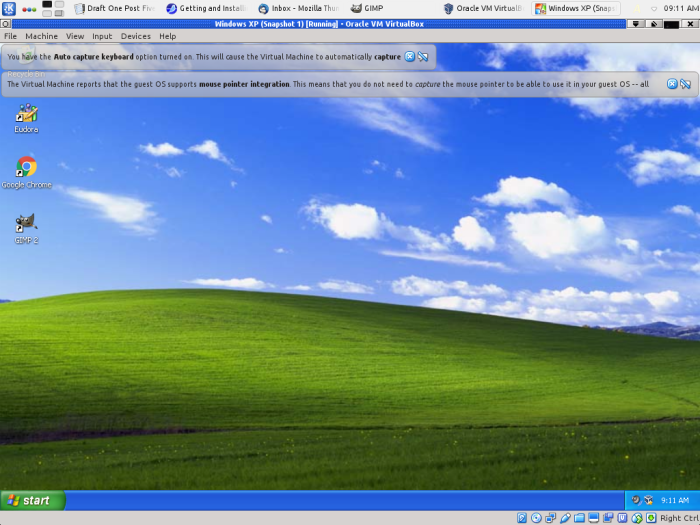Viewport: 700px width, 525px height.
Task: Dismiss the mouse pointer integration notification
Action: 672,84
